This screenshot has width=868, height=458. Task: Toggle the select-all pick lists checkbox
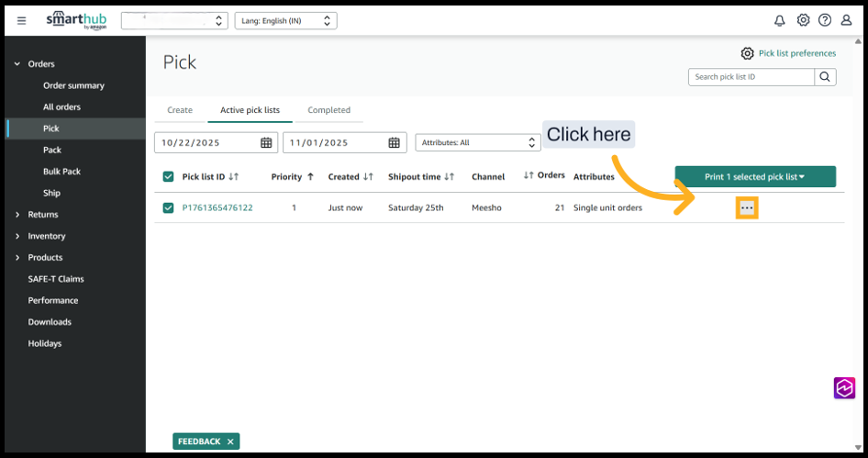click(168, 176)
